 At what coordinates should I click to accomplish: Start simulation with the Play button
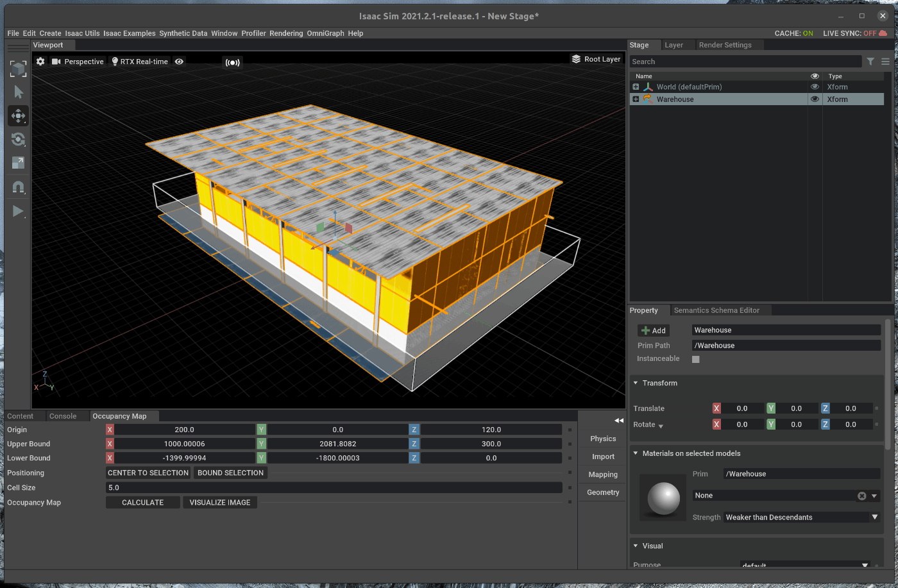(x=18, y=211)
